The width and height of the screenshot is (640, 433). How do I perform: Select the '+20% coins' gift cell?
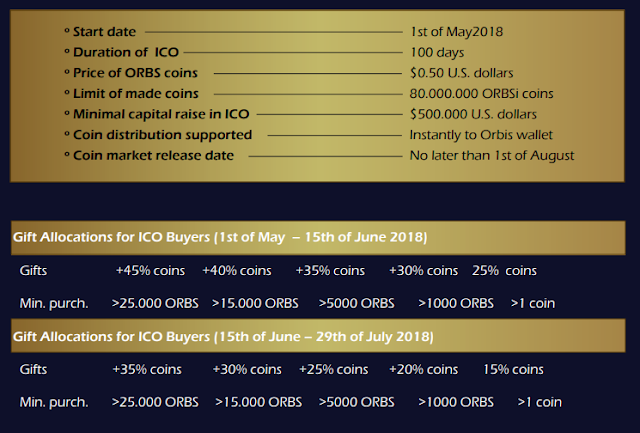pyautogui.click(x=423, y=369)
